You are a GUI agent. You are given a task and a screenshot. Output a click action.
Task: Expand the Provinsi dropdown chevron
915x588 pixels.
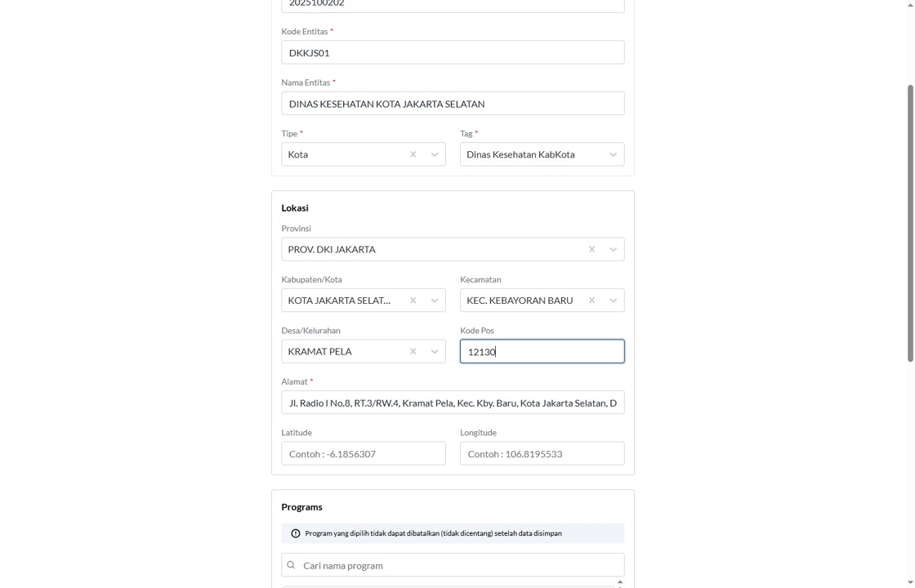(x=613, y=249)
